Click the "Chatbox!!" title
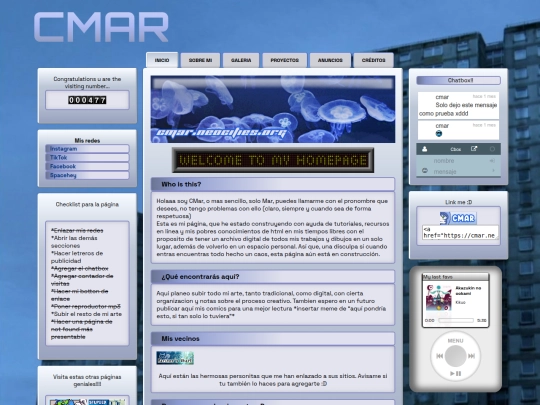Image resolution: width=540 pixels, height=405 pixels. click(x=460, y=80)
